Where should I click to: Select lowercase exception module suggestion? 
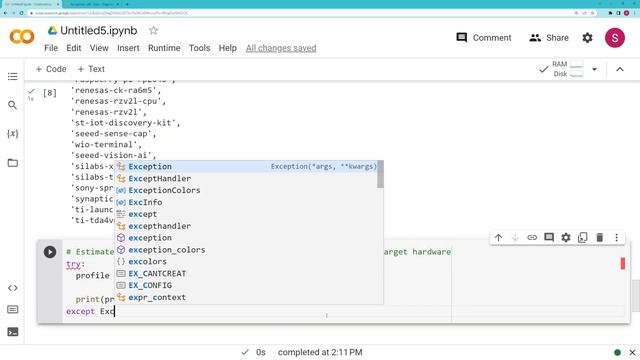coord(246,238)
